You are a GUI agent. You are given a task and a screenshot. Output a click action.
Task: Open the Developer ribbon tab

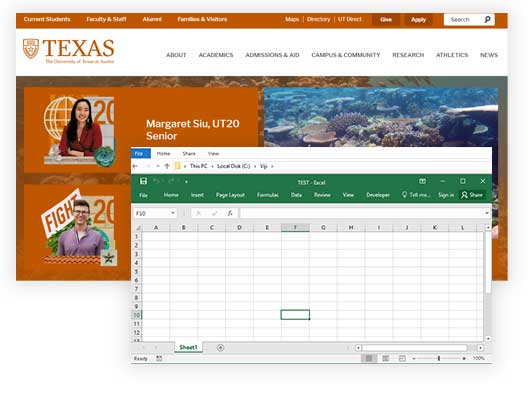[x=378, y=195]
